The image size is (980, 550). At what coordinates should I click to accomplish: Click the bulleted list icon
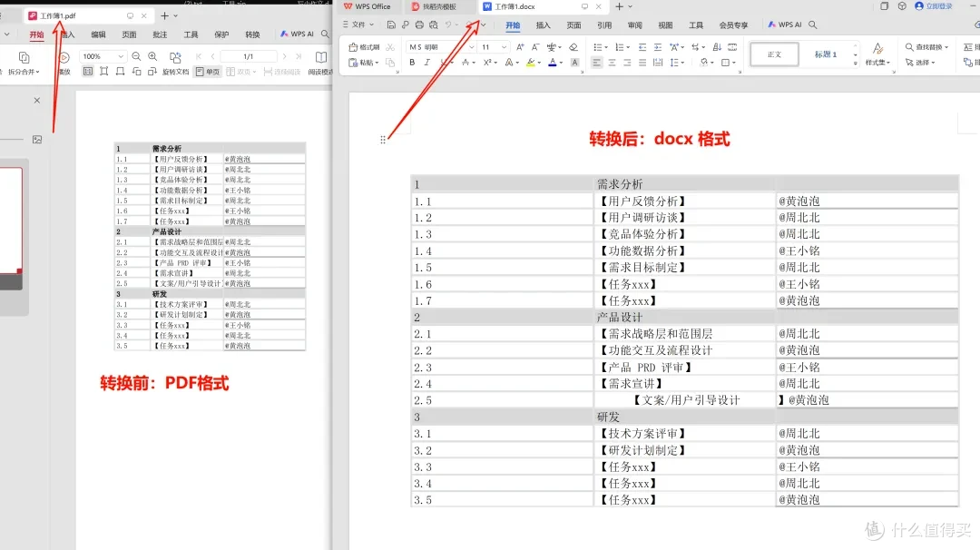coord(597,47)
